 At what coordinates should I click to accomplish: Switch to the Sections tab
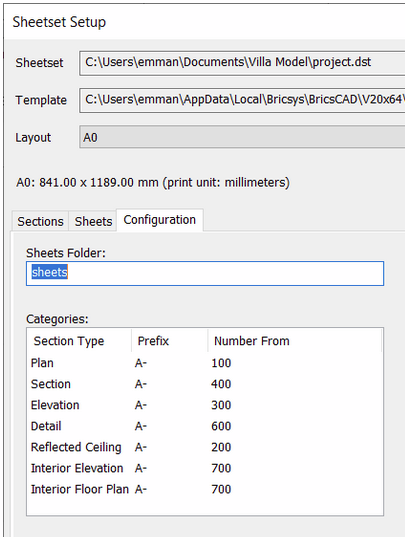click(x=40, y=221)
